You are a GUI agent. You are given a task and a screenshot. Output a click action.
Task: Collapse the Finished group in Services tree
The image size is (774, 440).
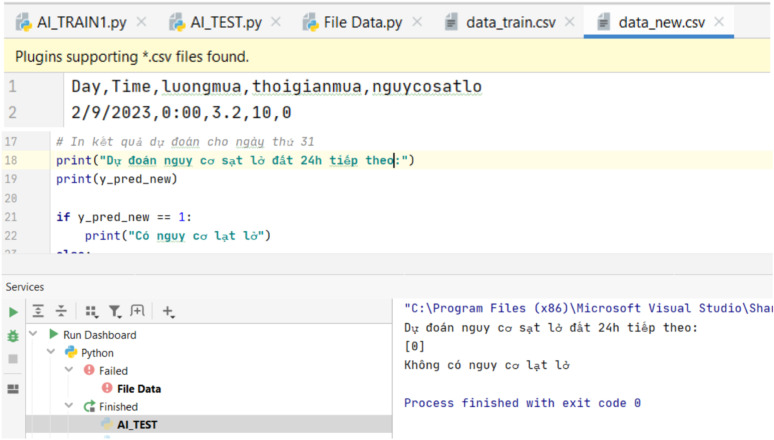70,407
